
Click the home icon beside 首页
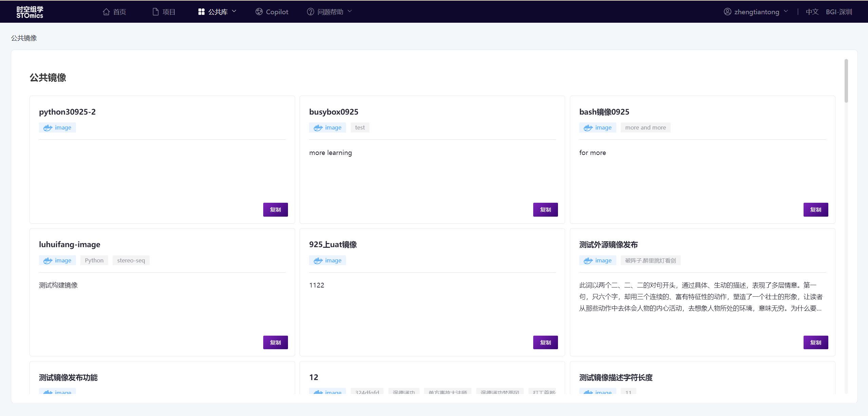(x=106, y=12)
